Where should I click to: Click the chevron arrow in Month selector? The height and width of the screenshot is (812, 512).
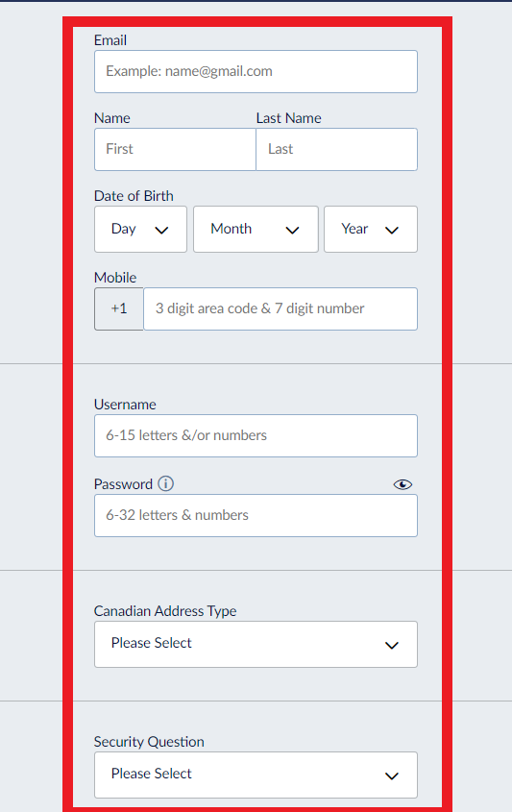(x=292, y=231)
